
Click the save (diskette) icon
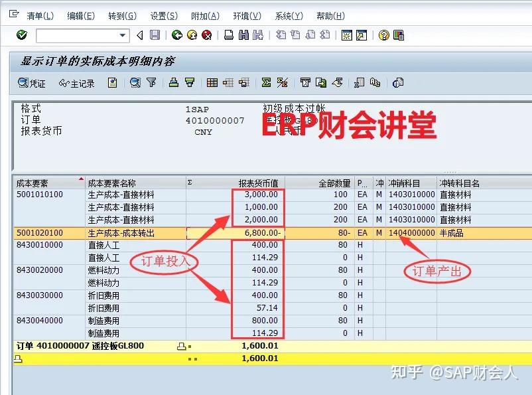click(x=155, y=36)
